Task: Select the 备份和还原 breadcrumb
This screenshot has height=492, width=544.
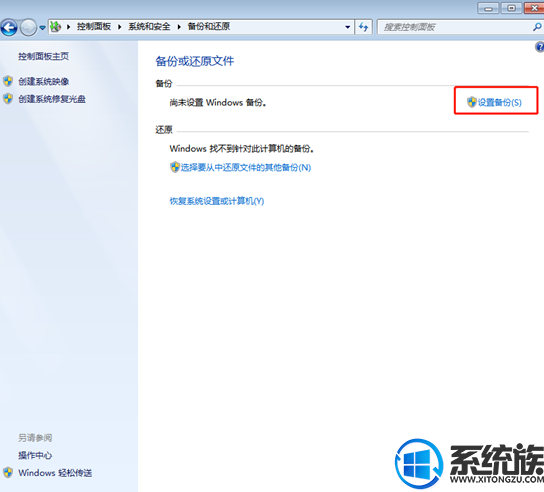Action: click(x=209, y=26)
